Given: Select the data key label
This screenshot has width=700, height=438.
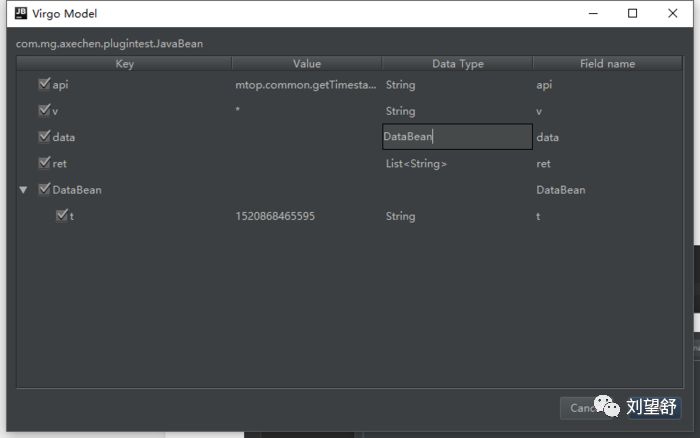Looking at the screenshot, I should tap(63, 138).
